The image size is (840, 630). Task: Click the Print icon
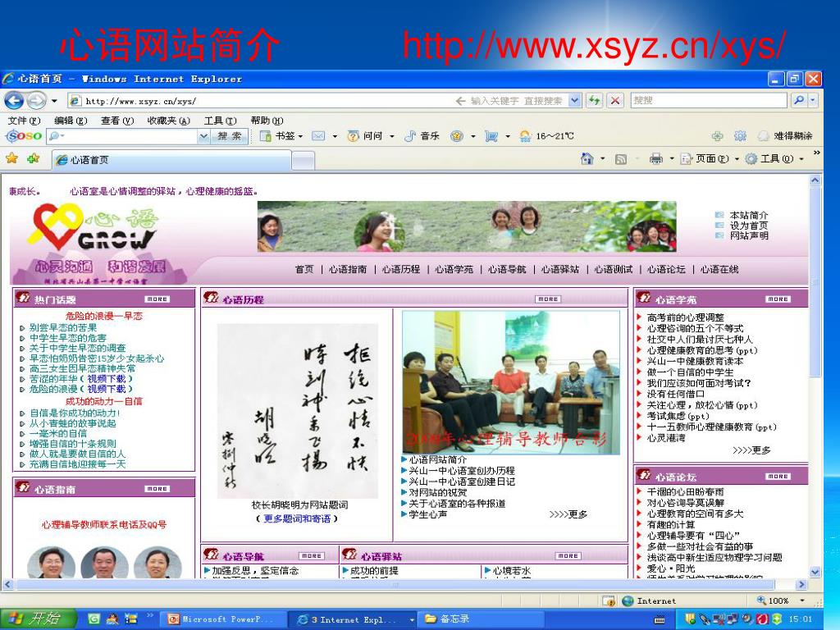(x=655, y=158)
